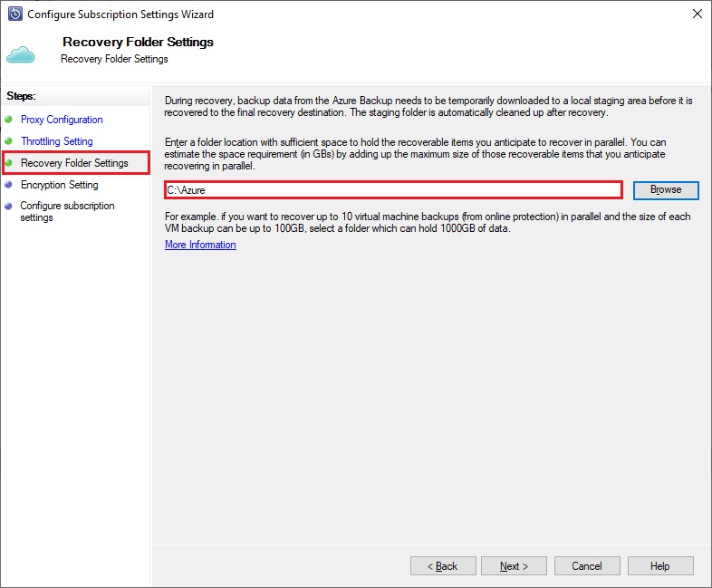Screen dimensions: 712x588
Task: Click the 'Configure Subscription Settings Wizard' title text
Action: click(120, 14)
